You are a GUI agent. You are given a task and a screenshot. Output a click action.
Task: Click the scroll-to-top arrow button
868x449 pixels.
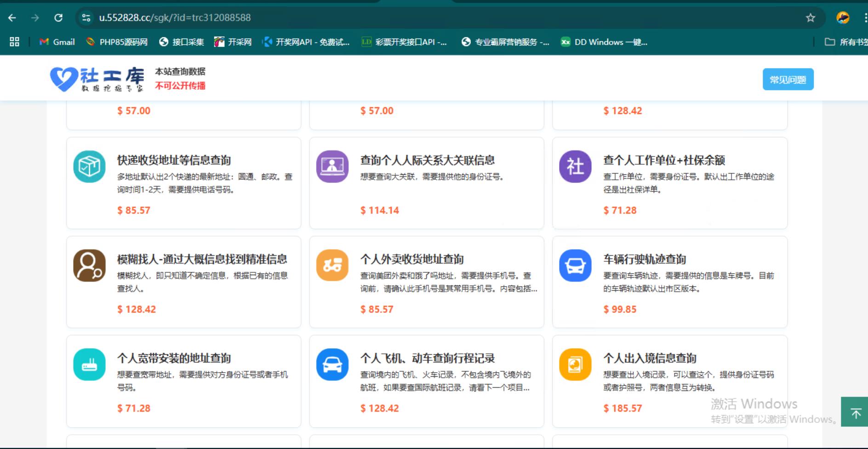tap(855, 413)
